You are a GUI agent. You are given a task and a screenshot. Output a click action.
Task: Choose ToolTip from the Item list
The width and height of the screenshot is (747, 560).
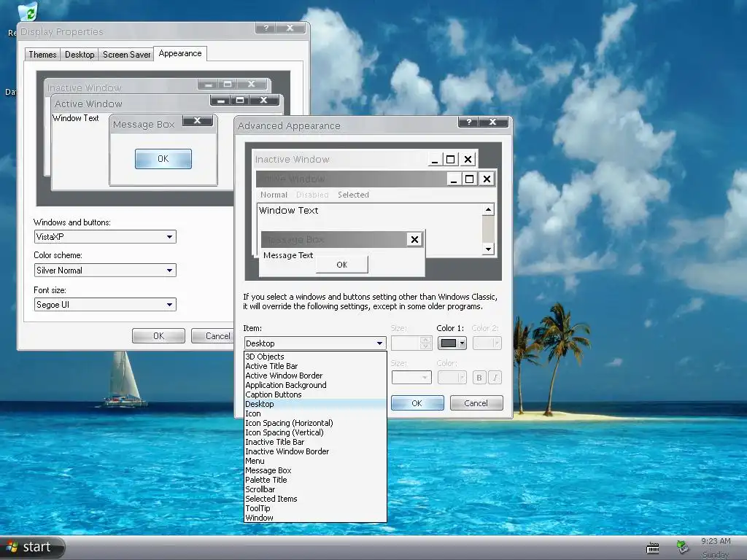click(x=315, y=508)
